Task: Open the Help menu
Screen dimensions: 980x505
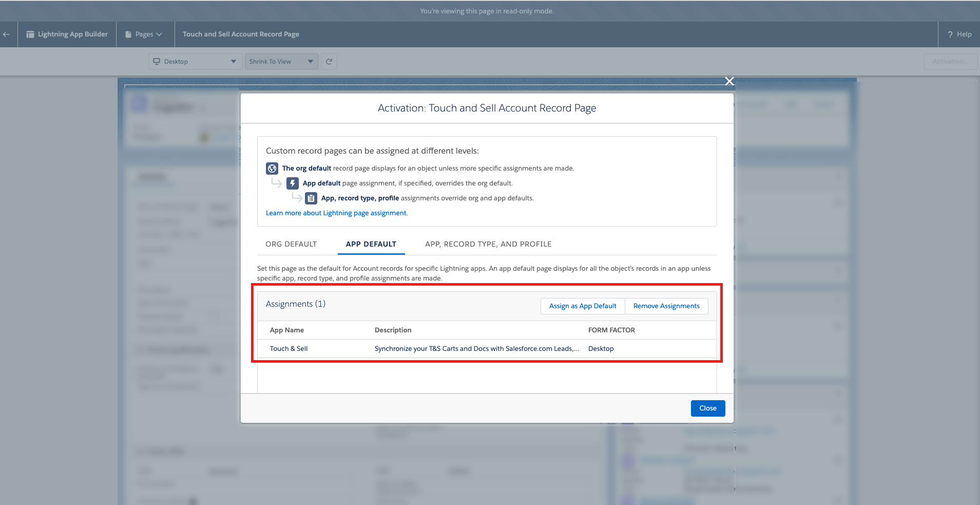Action: coord(959,34)
